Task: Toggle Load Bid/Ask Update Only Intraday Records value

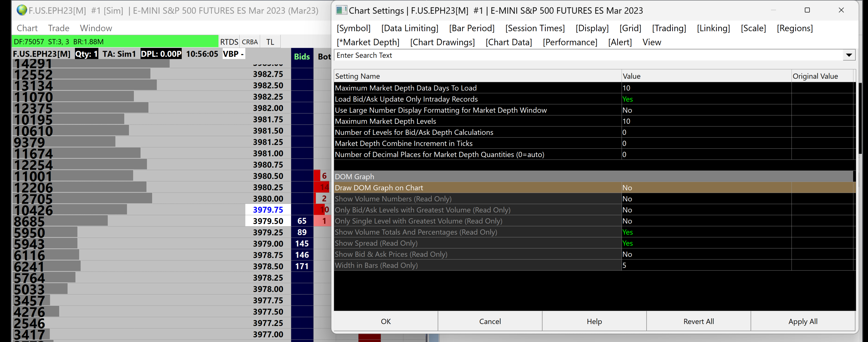Action: pos(627,99)
